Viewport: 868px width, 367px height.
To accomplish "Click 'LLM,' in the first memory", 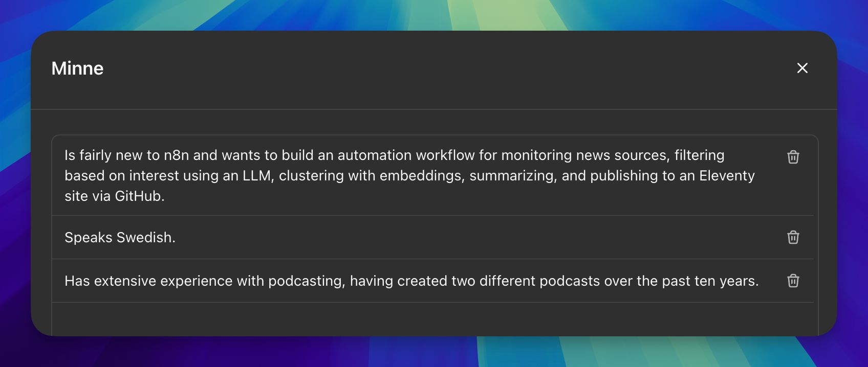I will (258, 176).
